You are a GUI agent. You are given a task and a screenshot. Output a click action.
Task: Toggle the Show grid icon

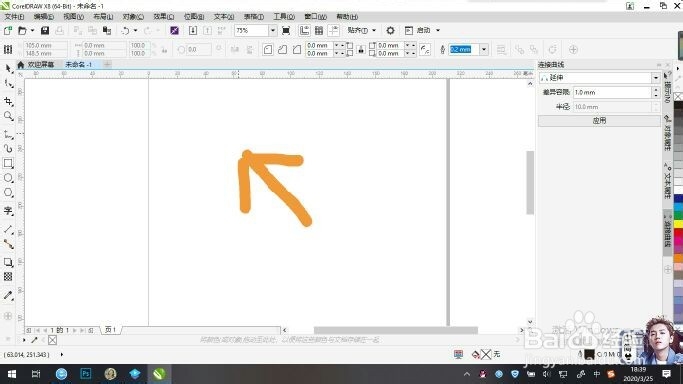[319, 30]
